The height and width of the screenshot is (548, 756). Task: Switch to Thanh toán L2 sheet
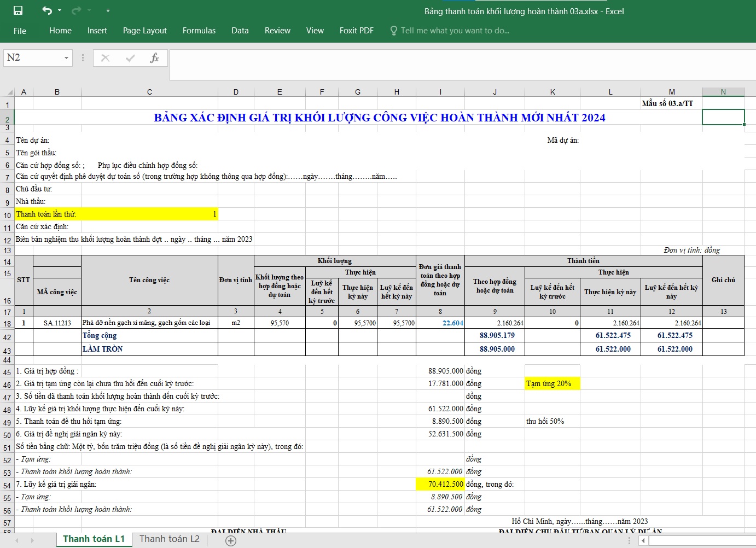pos(170,539)
